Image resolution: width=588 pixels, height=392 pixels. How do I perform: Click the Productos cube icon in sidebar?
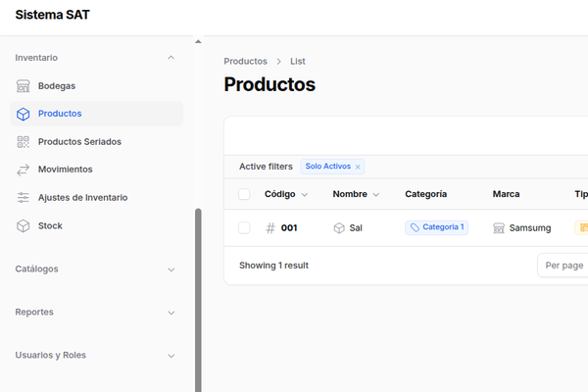pyautogui.click(x=24, y=114)
